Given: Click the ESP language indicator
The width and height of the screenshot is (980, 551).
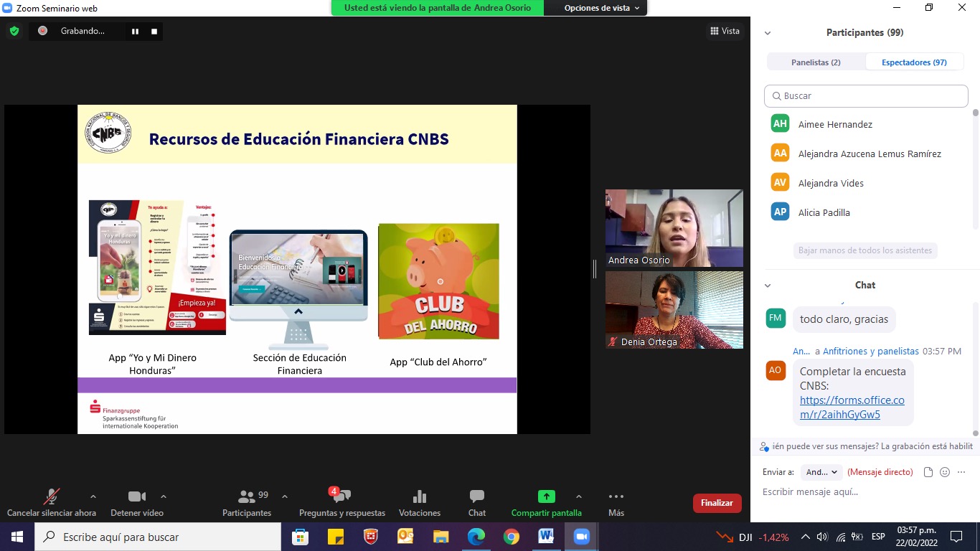Looking at the screenshot, I should tap(878, 537).
